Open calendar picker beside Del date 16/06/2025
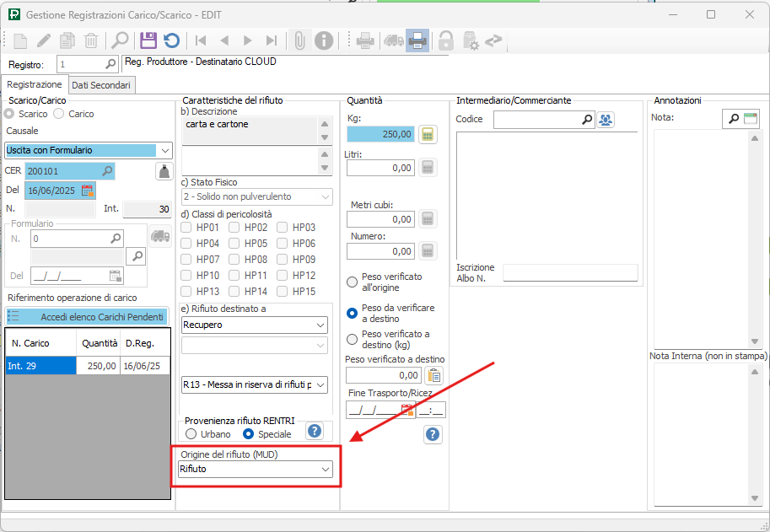 point(88,191)
